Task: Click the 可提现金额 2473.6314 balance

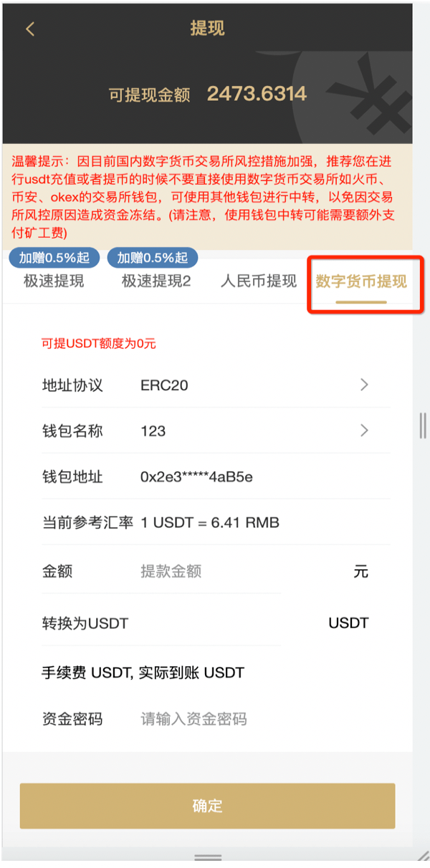Action: 207,94
